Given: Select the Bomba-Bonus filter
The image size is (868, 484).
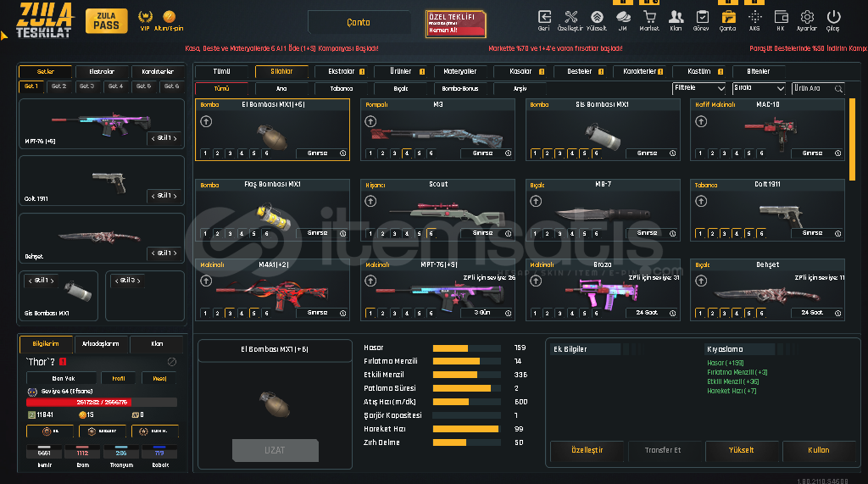Looking at the screenshot, I should click(460, 89).
